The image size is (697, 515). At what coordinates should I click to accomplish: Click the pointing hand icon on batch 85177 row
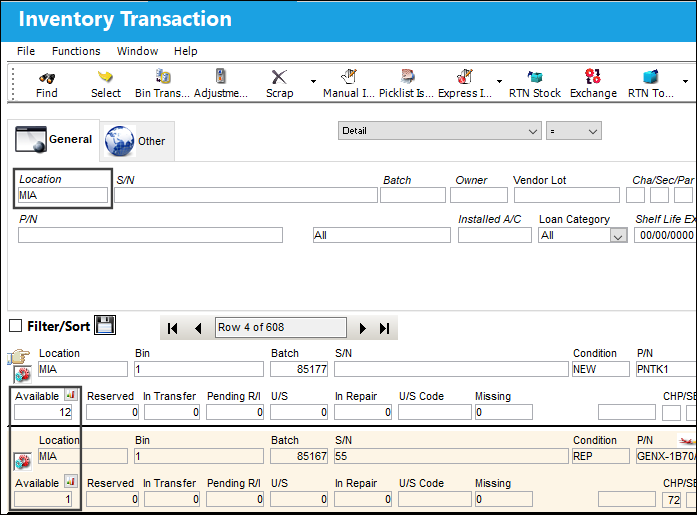pyautogui.click(x=18, y=357)
